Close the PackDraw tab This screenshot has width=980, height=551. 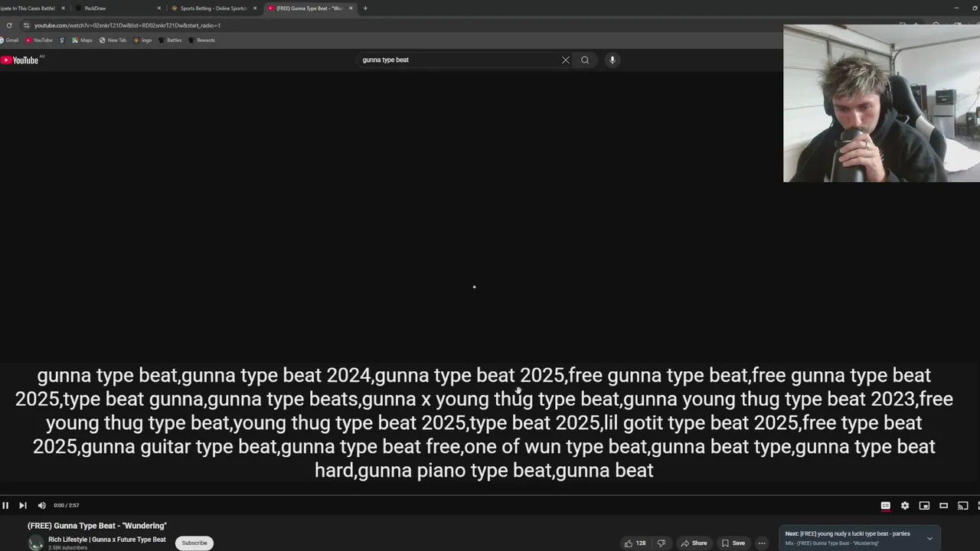(x=159, y=8)
